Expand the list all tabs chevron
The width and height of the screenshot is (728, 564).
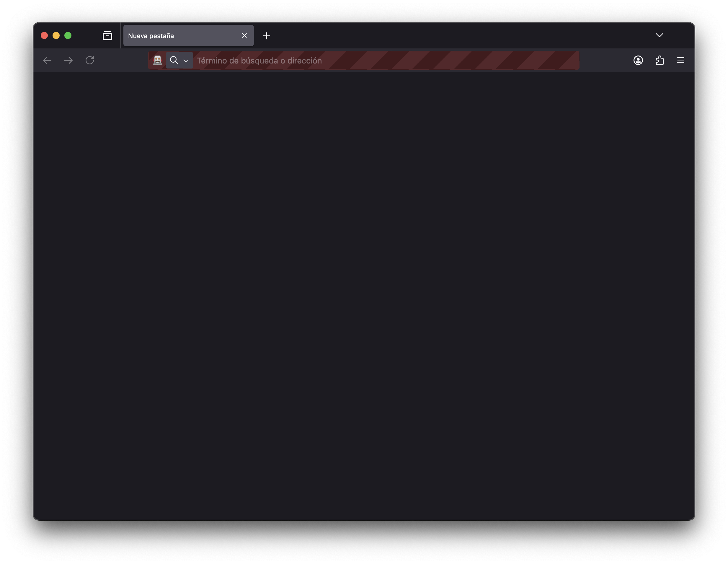point(659,35)
